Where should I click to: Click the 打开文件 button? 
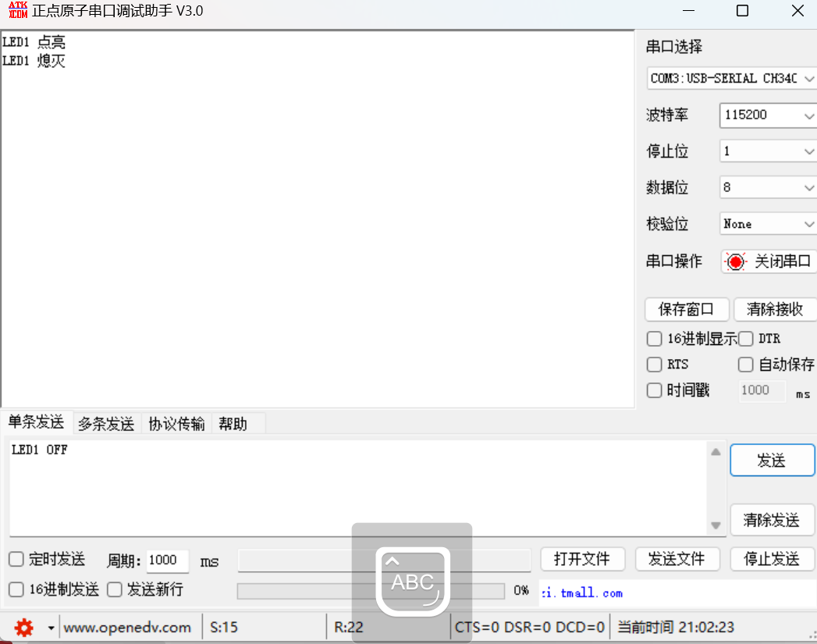point(583,559)
